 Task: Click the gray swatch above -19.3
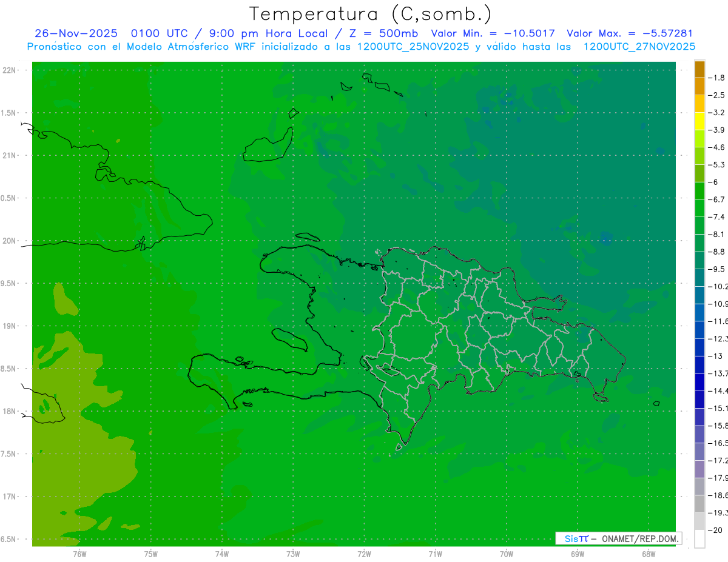click(x=699, y=504)
